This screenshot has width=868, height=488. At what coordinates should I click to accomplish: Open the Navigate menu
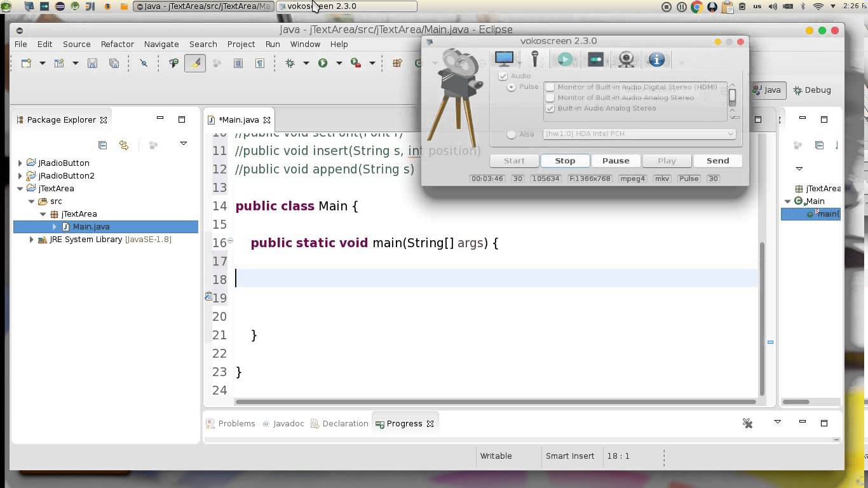161,44
